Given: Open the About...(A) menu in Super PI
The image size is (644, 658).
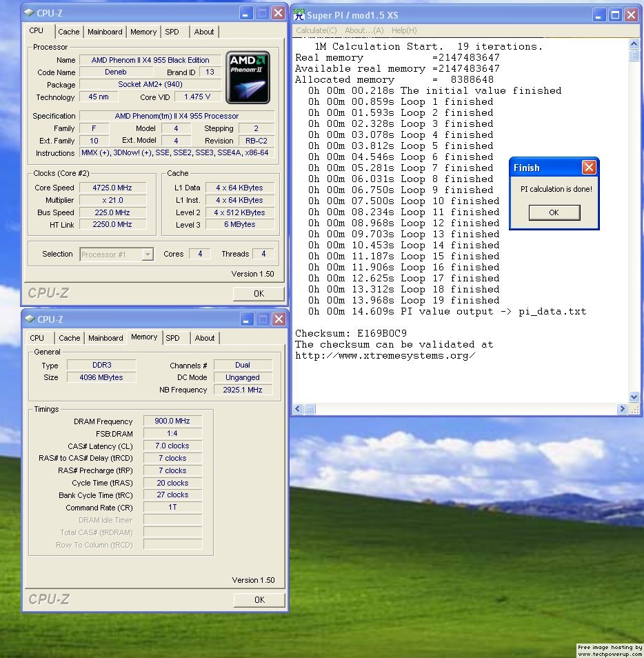Looking at the screenshot, I should (x=364, y=30).
